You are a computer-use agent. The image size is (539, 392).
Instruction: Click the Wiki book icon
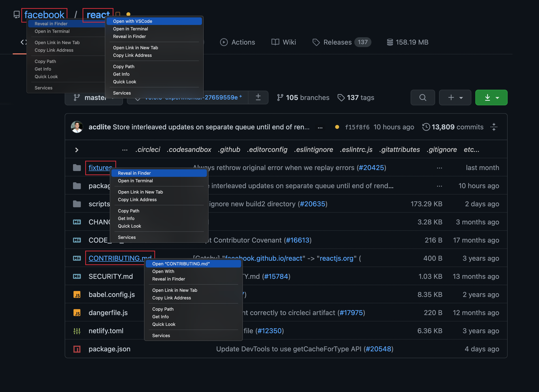(x=275, y=42)
